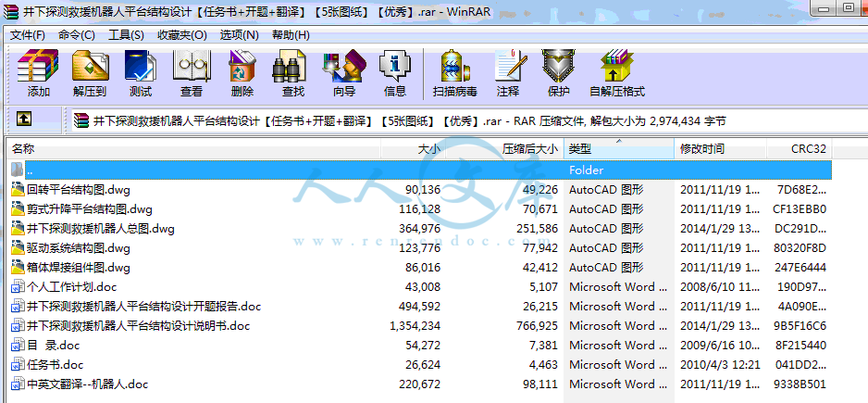Click the icon of 剪式升降平台结构图.dwg
Viewport: 868px width, 403px height.
pyautogui.click(x=18, y=209)
